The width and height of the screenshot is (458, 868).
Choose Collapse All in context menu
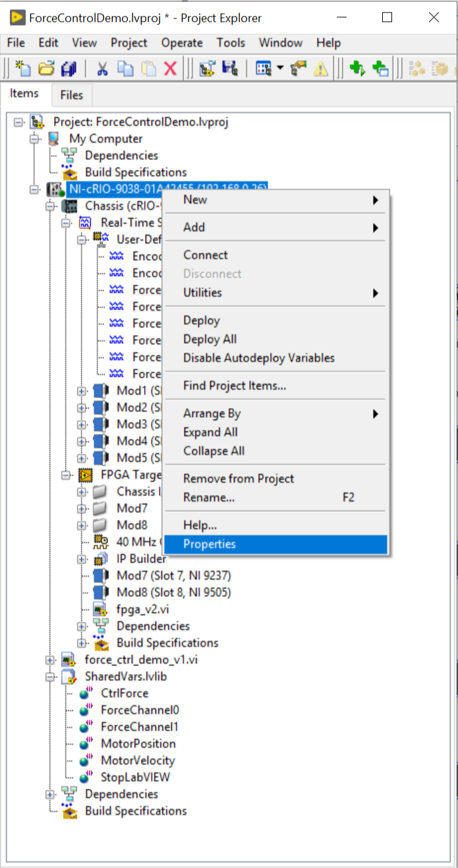276,451
